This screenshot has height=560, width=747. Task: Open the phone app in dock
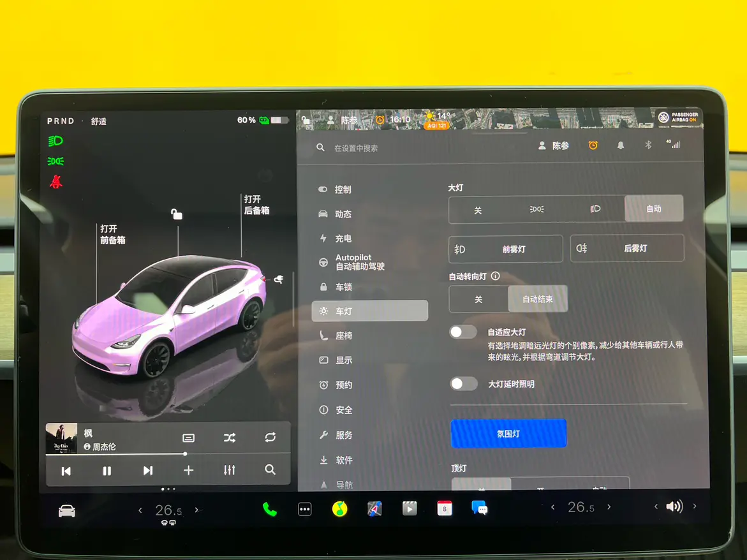[x=270, y=509]
